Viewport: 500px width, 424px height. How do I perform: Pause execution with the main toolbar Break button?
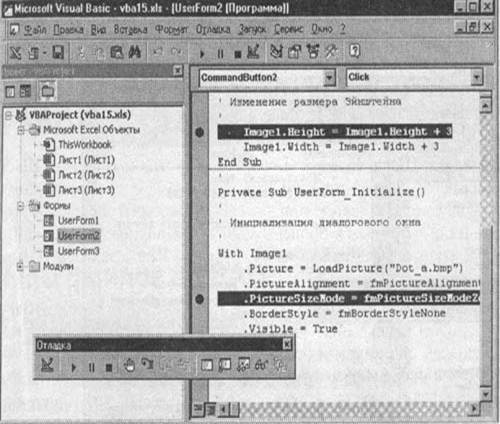(x=220, y=53)
